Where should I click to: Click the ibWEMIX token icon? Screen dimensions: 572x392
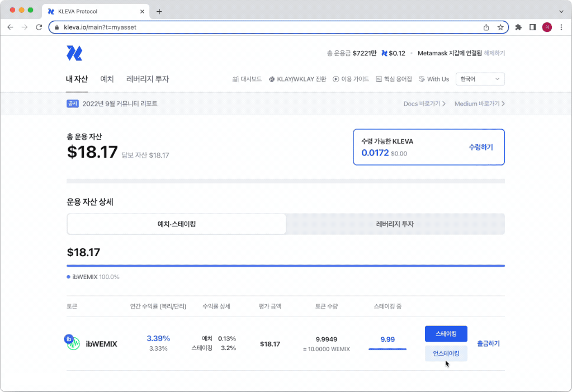(x=73, y=343)
